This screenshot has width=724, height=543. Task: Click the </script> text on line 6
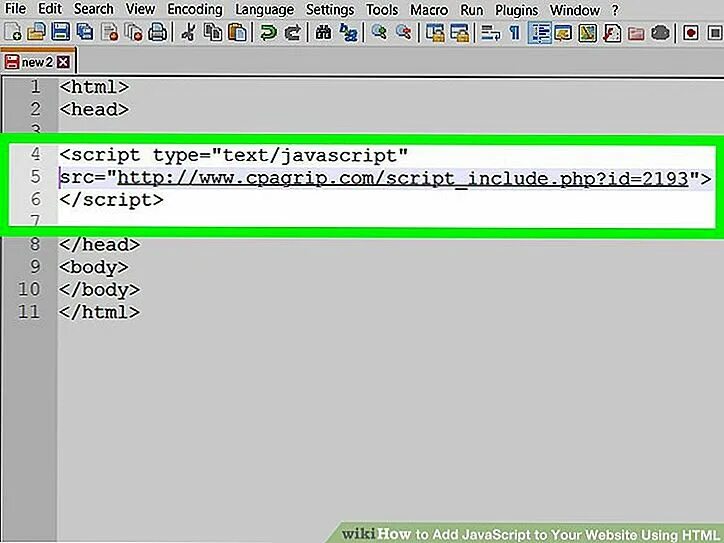pyautogui.click(x=111, y=200)
